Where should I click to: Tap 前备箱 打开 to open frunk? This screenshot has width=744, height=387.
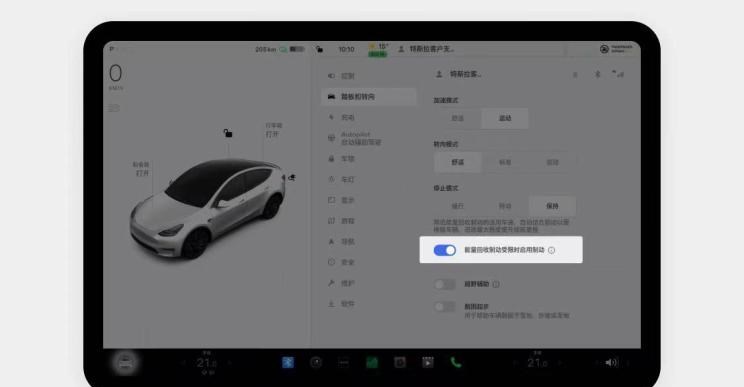click(x=141, y=169)
